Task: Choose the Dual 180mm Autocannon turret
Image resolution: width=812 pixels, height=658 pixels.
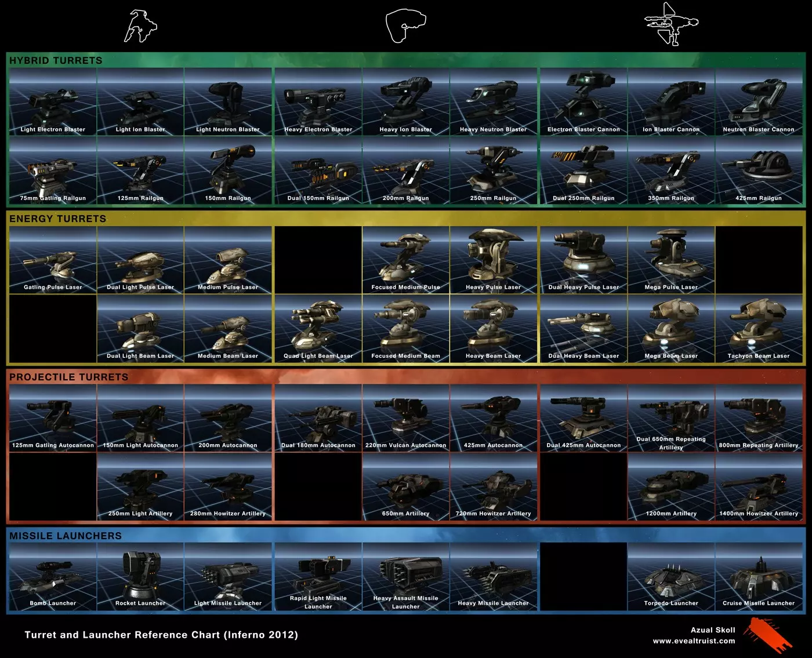Action: 318,418
